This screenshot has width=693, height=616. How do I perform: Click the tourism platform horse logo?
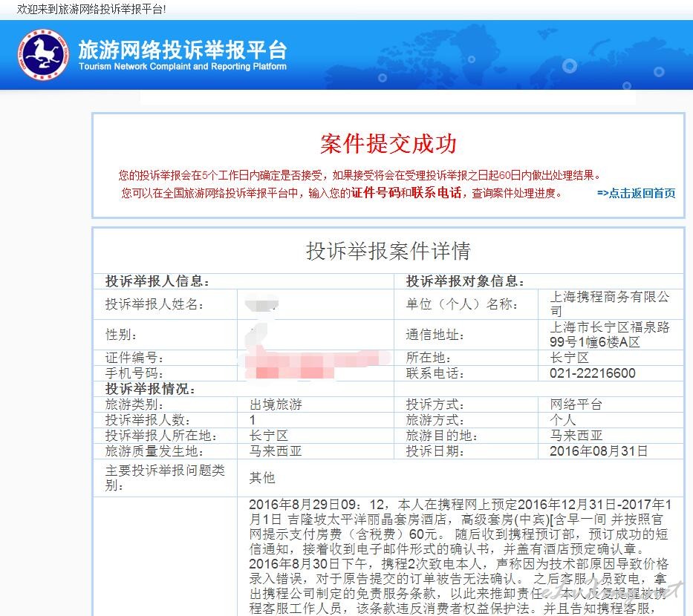pyautogui.click(x=43, y=55)
